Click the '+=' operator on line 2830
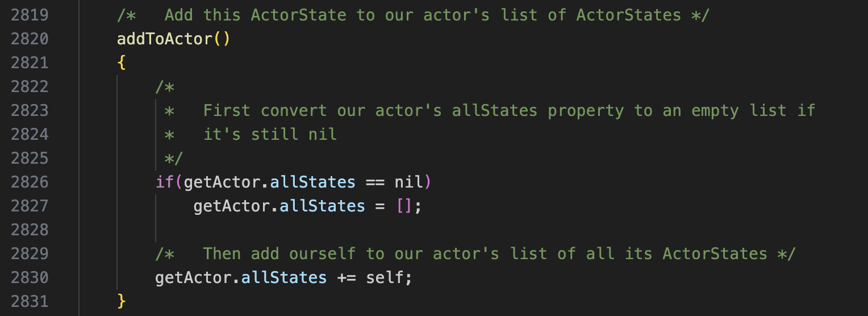 coord(347,277)
